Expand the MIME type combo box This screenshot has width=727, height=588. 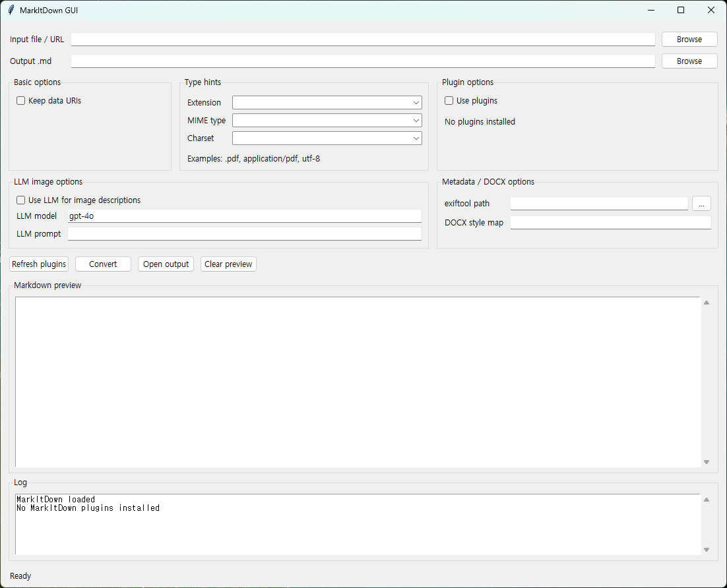tap(416, 121)
